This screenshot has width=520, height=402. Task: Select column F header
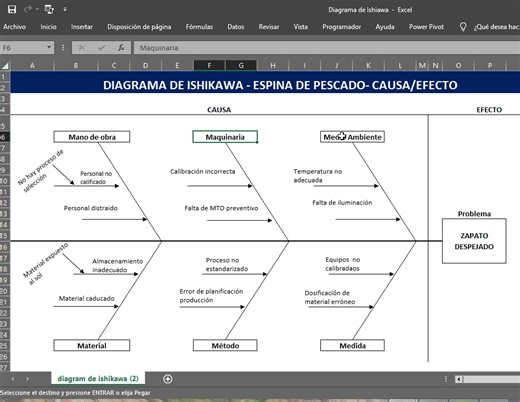tap(209, 65)
